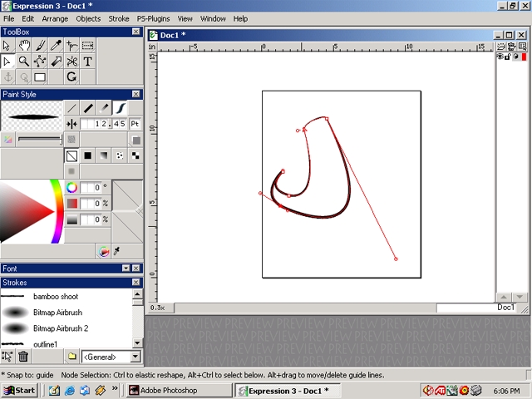This screenshot has height=399, width=532.
Task: Select the Object Selection arrow tool
Action: (7, 45)
